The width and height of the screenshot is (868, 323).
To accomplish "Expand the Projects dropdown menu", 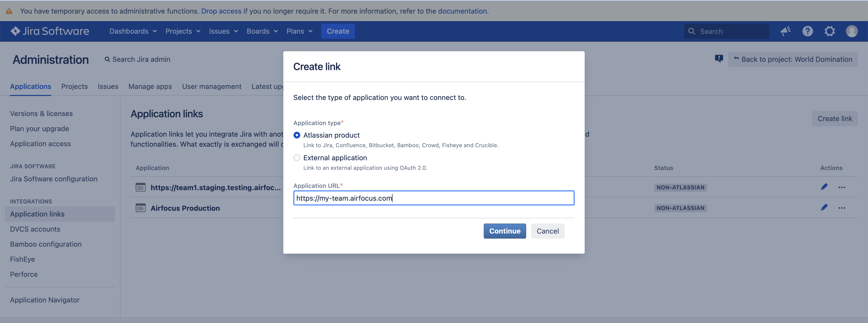I will click(183, 31).
